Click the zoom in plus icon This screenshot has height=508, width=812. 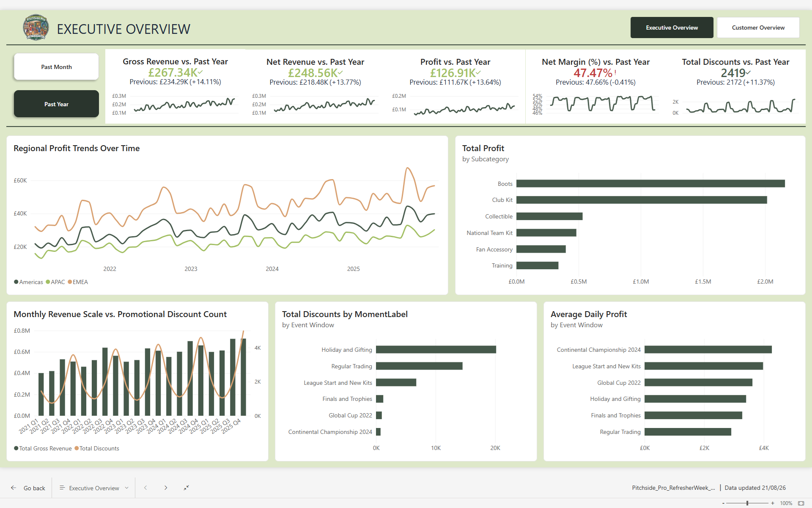[x=773, y=503]
